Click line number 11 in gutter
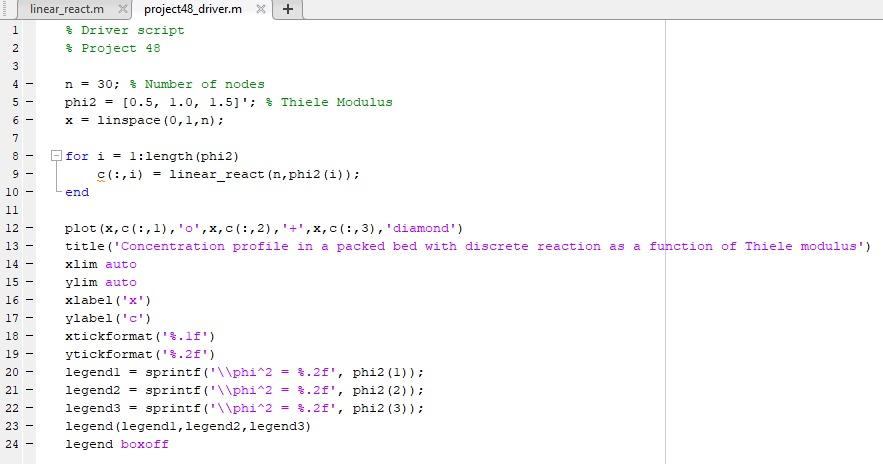This screenshot has width=883, height=464. tap(12, 210)
